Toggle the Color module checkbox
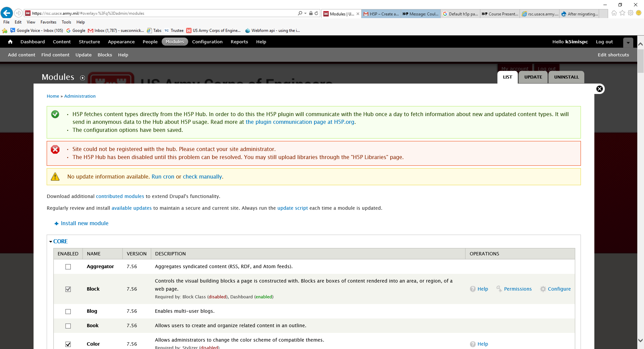The height and width of the screenshot is (349, 644). tap(68, 344)
